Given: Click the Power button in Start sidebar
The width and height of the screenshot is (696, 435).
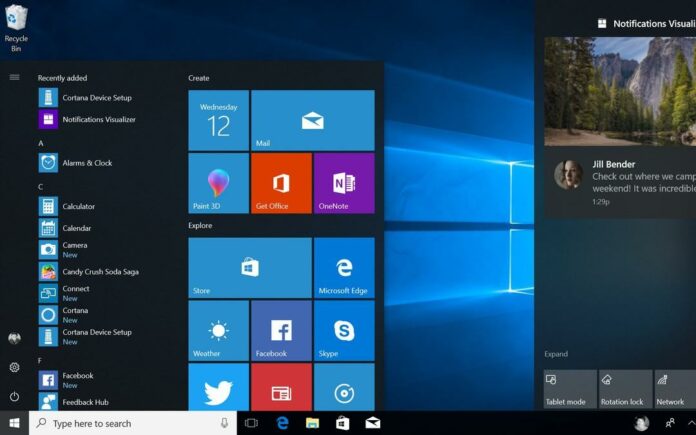Looking at the screenshot, I should pyautogui.click(x=14, y=396).
